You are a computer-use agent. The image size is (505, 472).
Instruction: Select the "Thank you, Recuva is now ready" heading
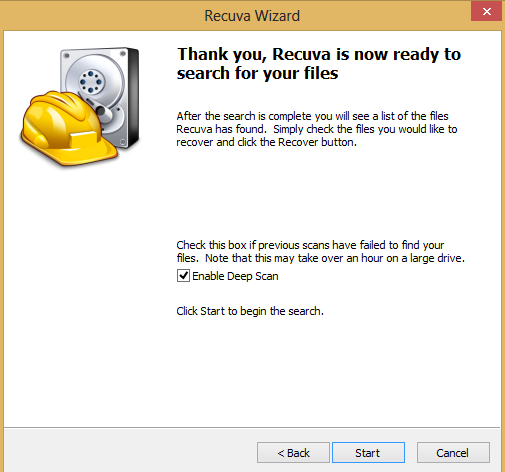319,63
